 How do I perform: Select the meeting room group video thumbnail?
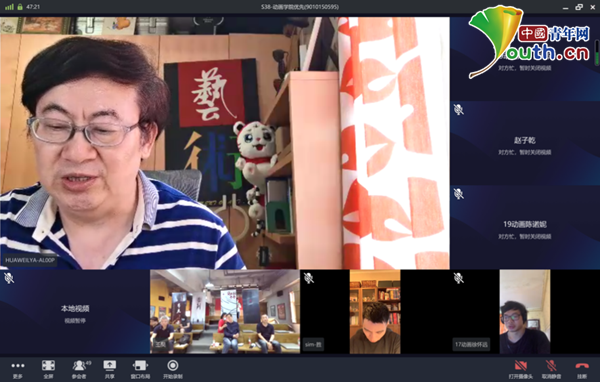[225, 312]
